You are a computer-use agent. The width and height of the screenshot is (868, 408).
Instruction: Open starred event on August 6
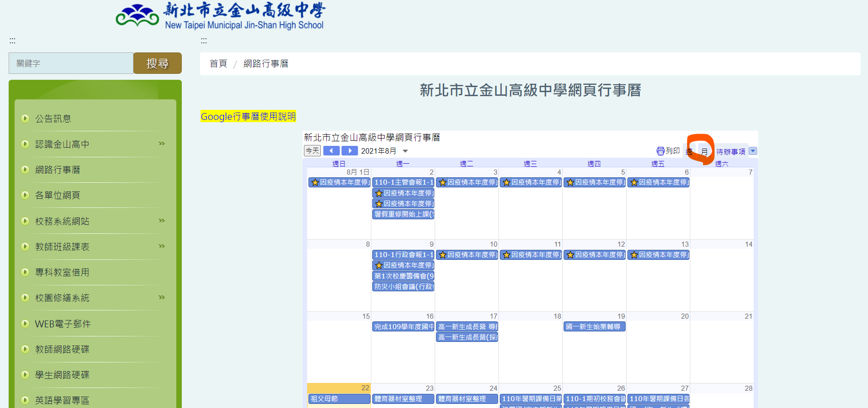coord(658,182)
